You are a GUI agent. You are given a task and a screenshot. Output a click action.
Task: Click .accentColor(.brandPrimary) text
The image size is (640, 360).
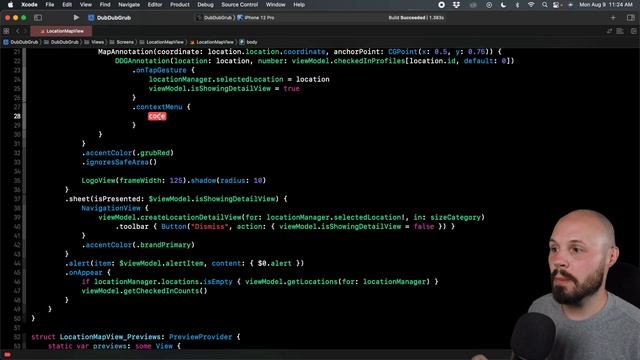[138, 245]
